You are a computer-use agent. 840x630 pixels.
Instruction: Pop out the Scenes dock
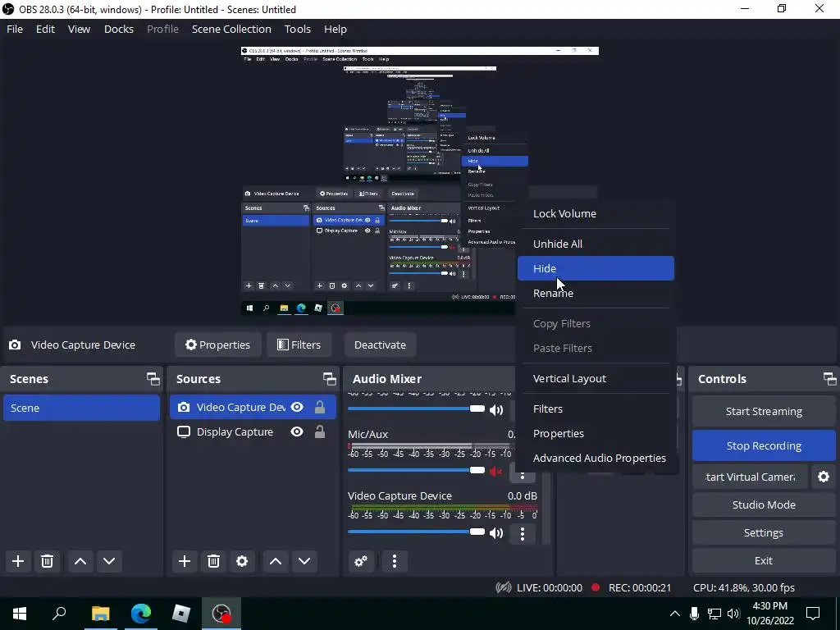(x=153, y=379)
